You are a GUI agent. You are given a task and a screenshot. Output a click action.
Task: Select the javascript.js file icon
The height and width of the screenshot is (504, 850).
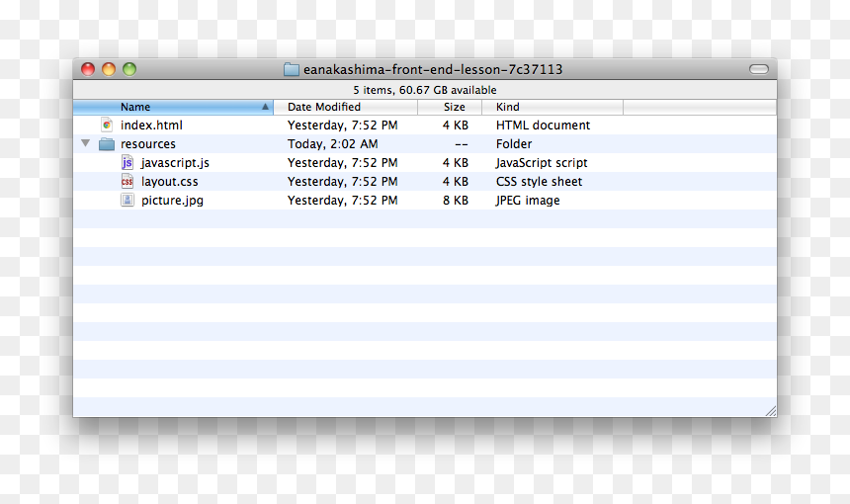pyautogui.click(x=127, y=163)
